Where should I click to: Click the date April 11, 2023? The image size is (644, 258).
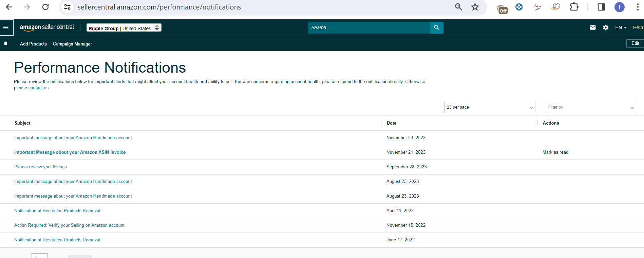pyautogui.click(x=400, y=211)
